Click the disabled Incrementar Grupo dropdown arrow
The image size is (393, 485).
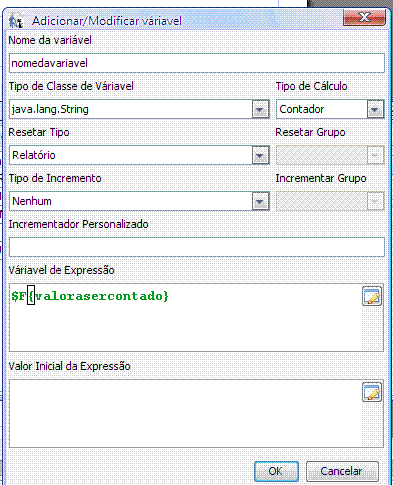pos(375,201)
